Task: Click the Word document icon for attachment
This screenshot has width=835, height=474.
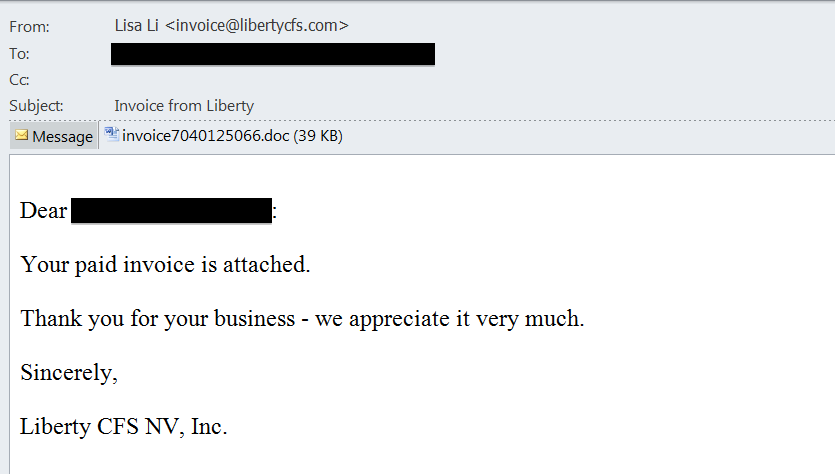Action: point(111,134)
